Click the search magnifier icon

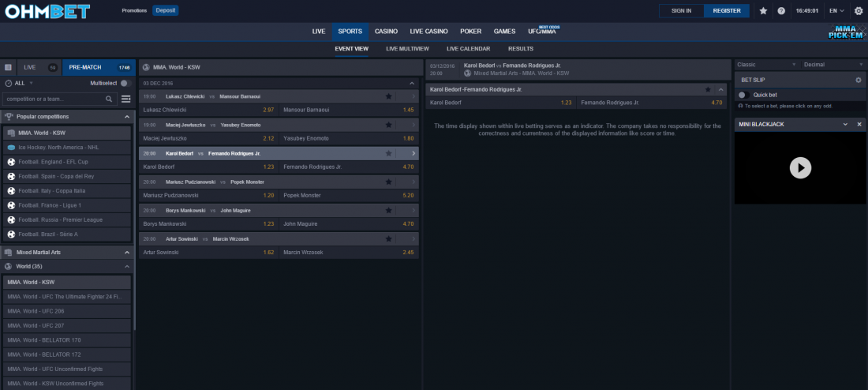pos(109,99)
